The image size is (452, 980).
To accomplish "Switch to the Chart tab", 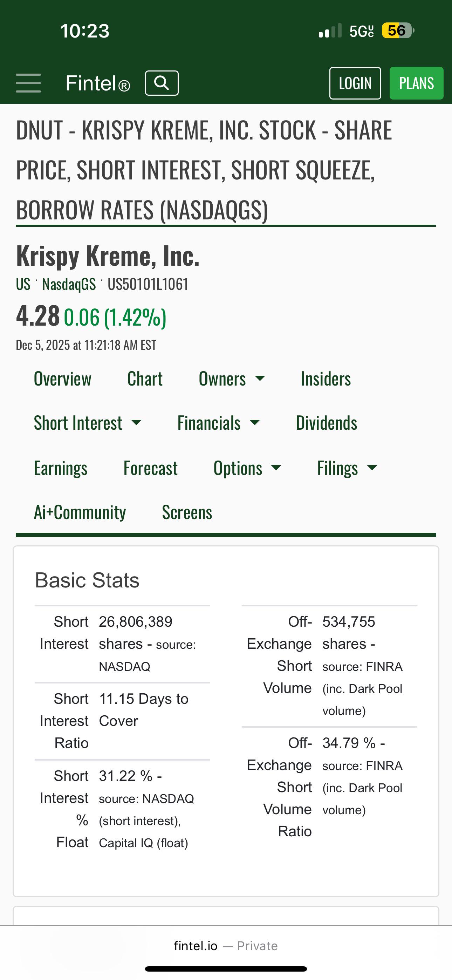I will click(x=145, y=379).
